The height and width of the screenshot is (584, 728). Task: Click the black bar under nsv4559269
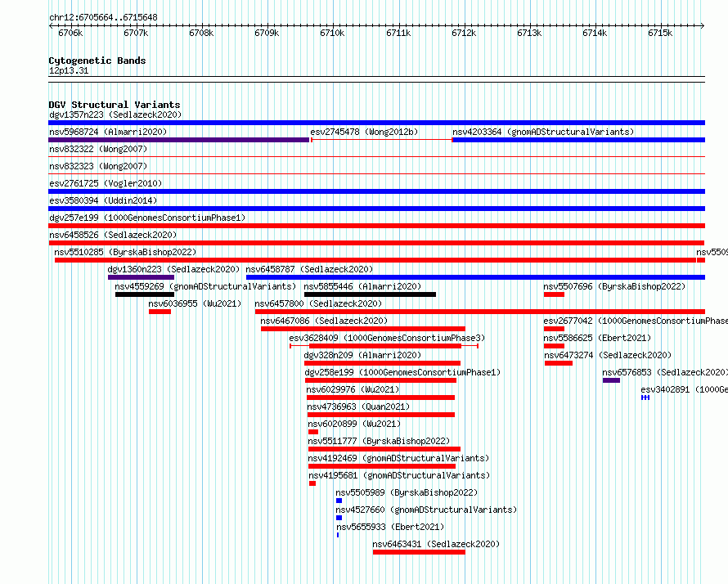145,294
